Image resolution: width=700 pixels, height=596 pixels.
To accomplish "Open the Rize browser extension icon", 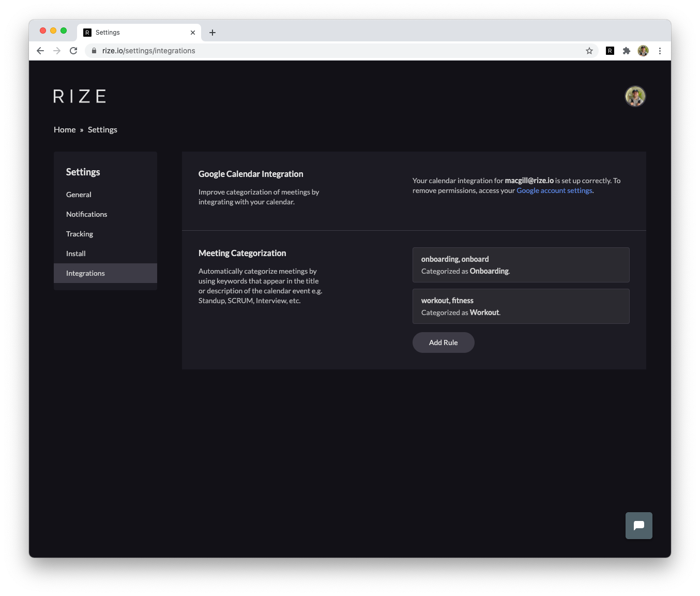I will pos(610,51).
